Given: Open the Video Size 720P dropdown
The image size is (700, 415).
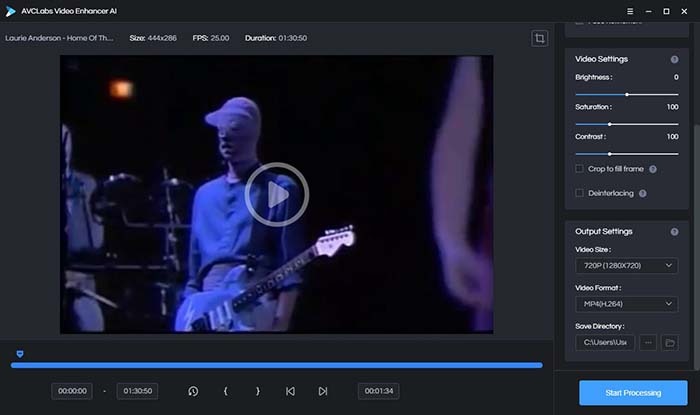Looking at the screenshot, I should (626, 266).
